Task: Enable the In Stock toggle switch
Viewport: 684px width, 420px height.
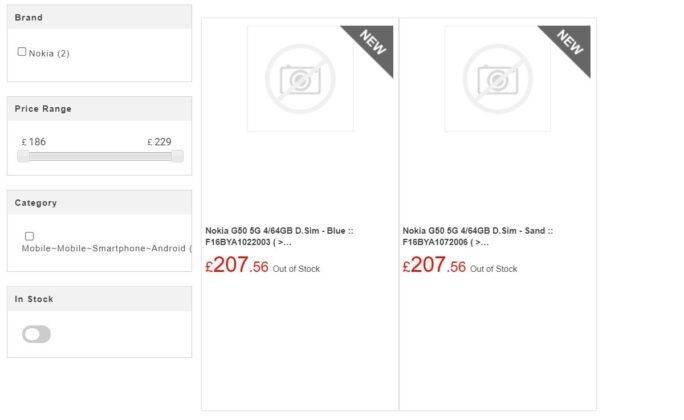Action: (36, 334)
